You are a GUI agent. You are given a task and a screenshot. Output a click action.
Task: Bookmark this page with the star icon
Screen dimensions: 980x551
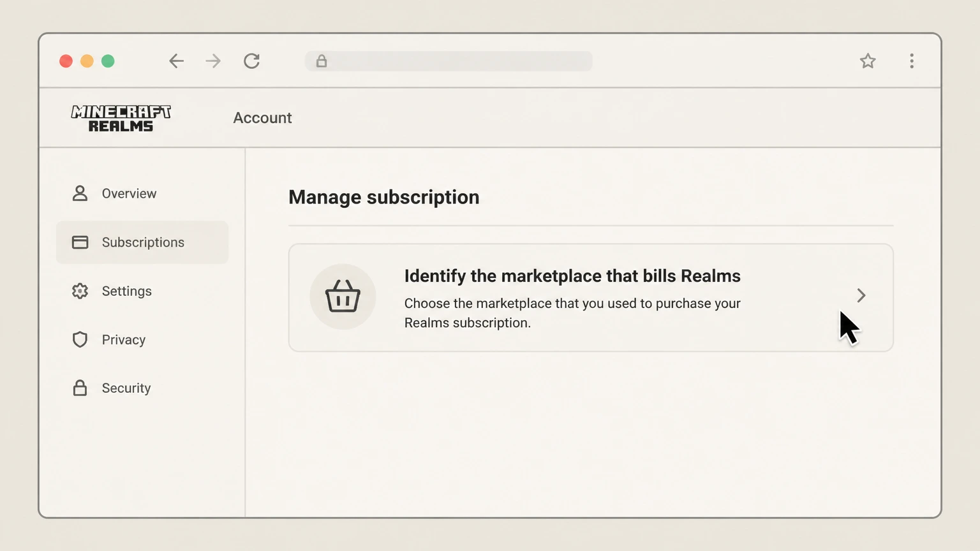[868, 61]
